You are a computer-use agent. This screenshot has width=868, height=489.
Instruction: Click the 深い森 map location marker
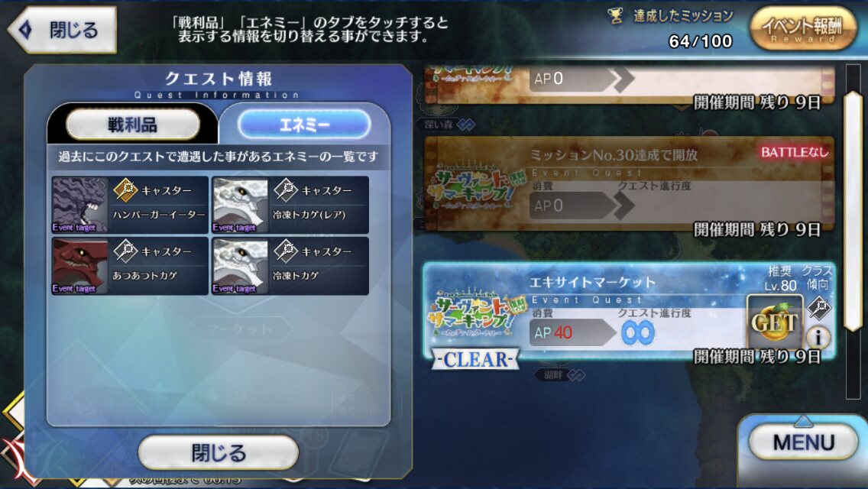coord(446,125)
